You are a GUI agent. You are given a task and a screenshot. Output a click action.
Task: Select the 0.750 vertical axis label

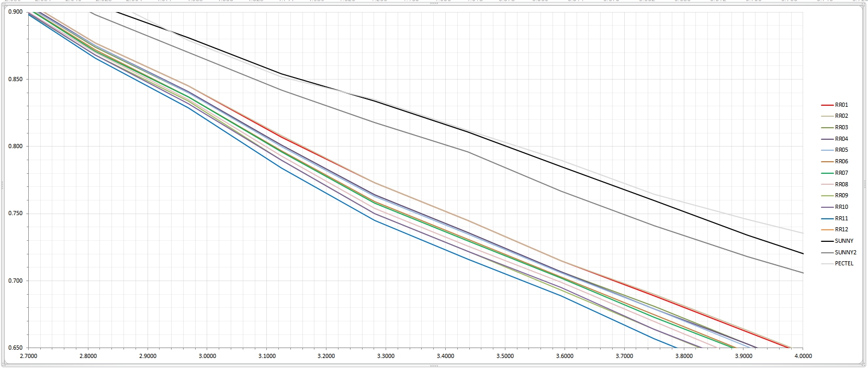click(16, 214)
